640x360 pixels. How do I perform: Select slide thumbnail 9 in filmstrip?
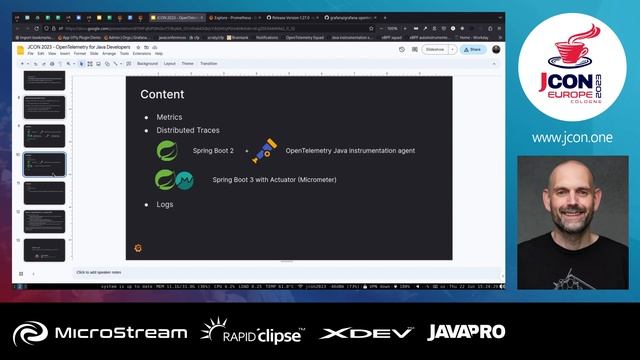(x=44, y=136)
